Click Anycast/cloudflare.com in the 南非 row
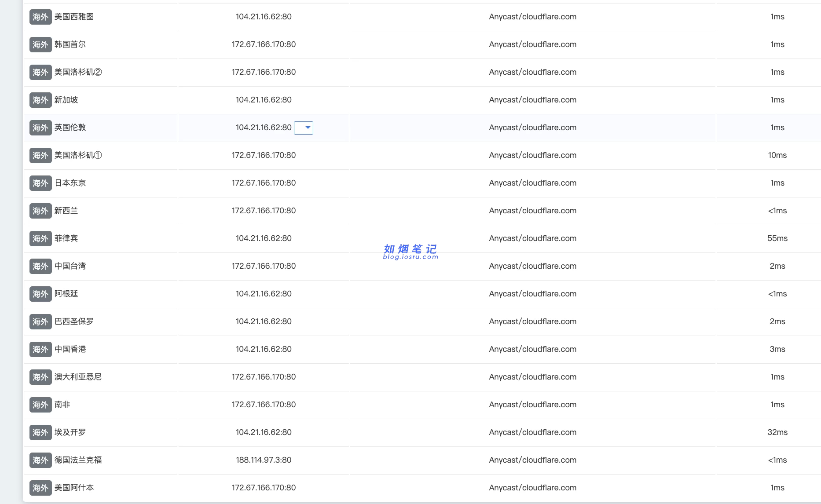821x504 pixels. coord(533,405)
